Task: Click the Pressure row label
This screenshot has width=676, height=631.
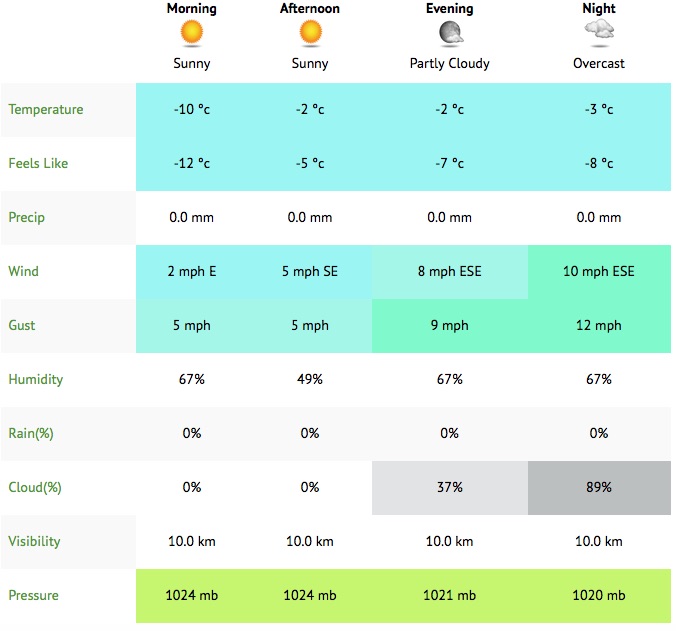Action: click(x=34, y=596)
